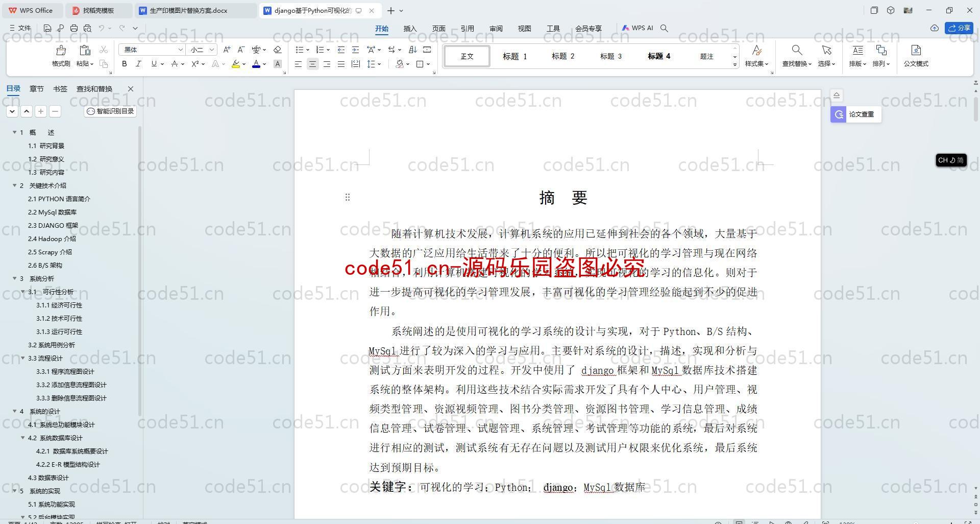Apply the 标题 1 style

tap(514, 56)
